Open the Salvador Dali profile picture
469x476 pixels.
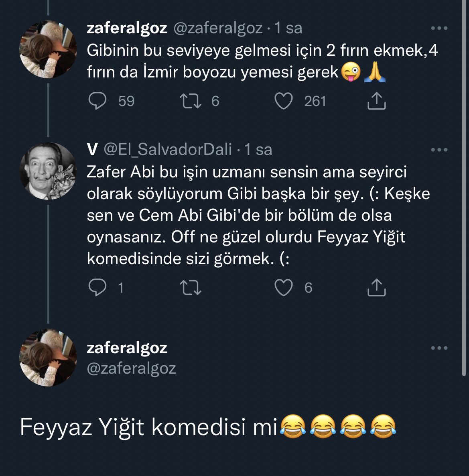48,171
